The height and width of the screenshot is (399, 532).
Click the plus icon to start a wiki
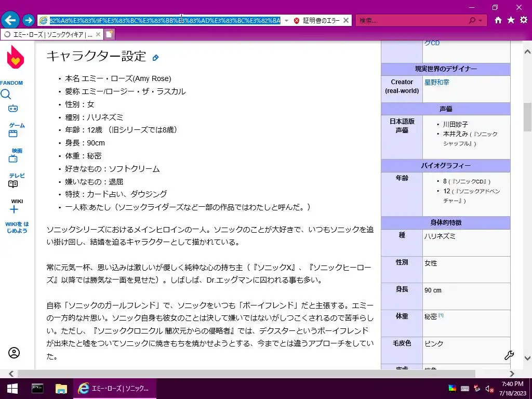(14, 209)
